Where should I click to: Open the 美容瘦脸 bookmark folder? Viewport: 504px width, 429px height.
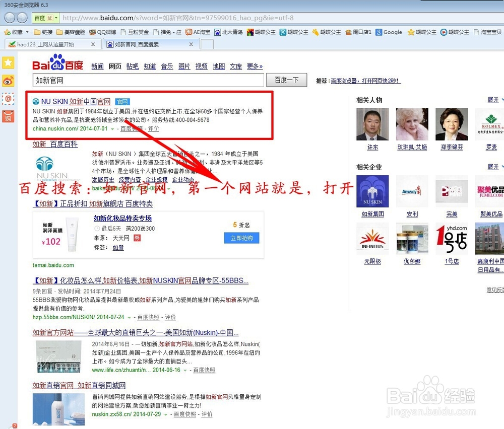(x=71, y=32)
